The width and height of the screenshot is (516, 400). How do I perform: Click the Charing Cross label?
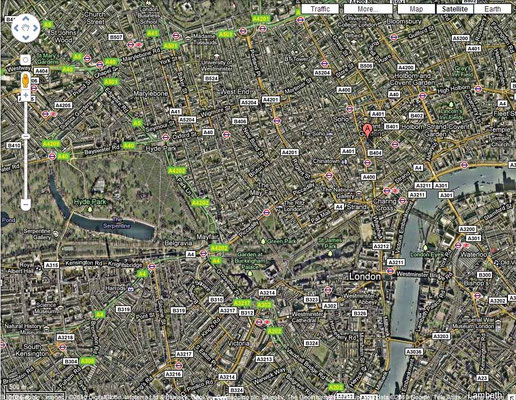click(384, 205)
